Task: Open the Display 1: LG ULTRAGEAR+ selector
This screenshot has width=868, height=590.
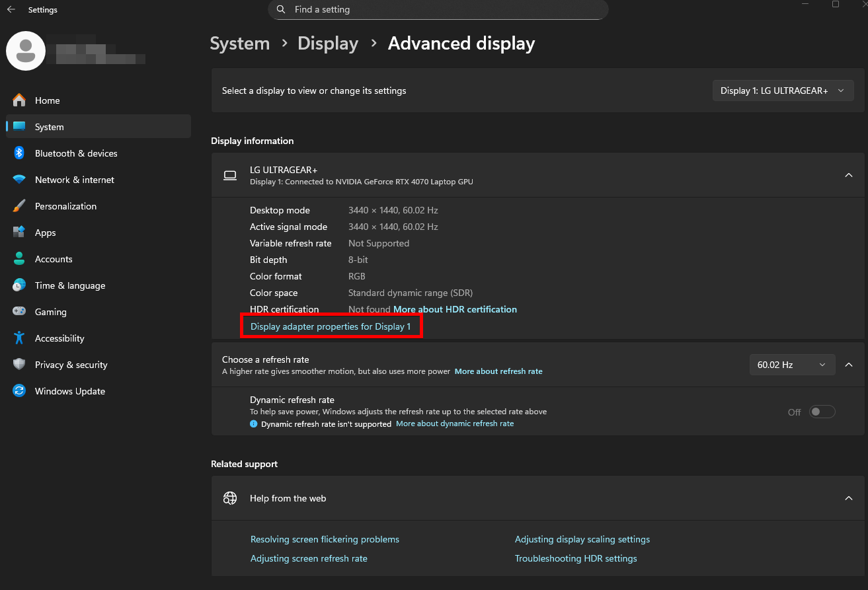Action: (x=782, y=90)
